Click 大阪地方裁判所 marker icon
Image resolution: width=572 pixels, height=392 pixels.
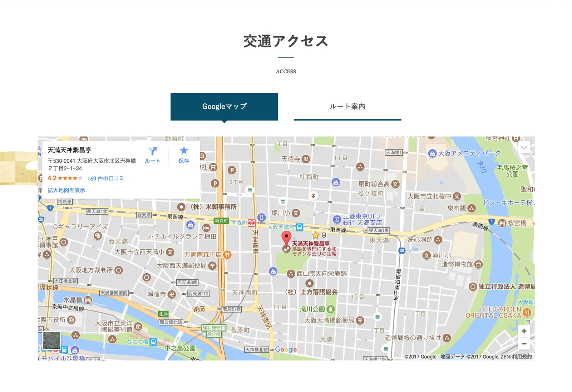pyautogui.click(x=119, y=270)
